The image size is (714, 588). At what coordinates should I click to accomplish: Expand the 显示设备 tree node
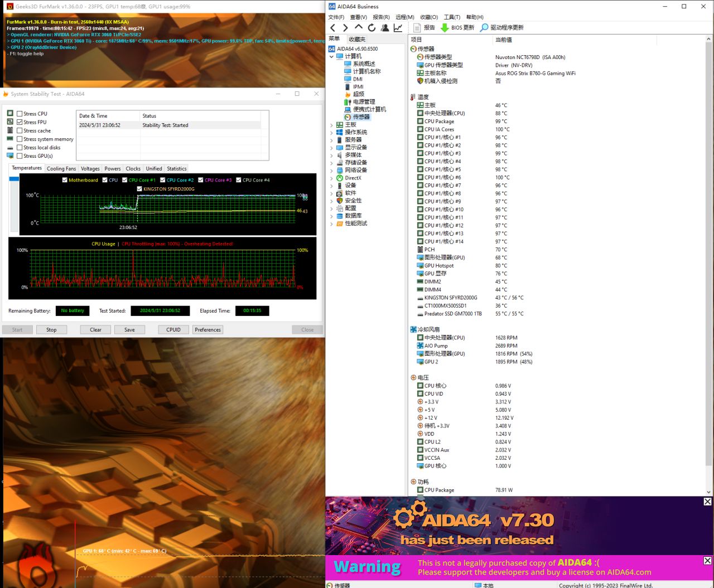point(331,147)
